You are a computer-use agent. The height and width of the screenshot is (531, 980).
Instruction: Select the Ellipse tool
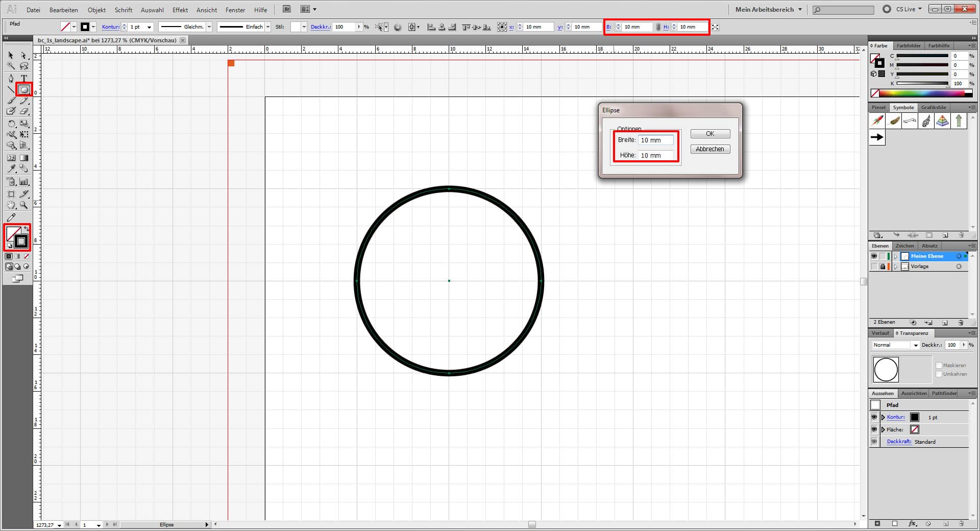(x=24, y=89)
